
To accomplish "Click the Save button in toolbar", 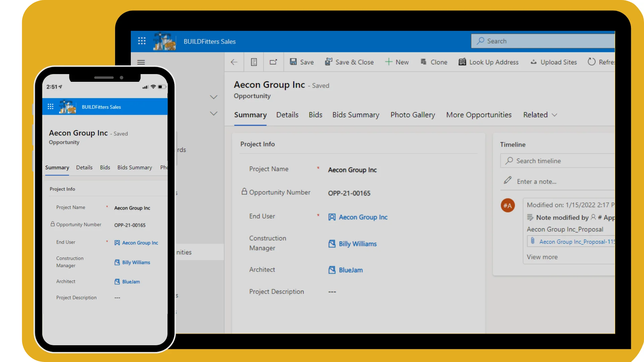I will point(302,62).
